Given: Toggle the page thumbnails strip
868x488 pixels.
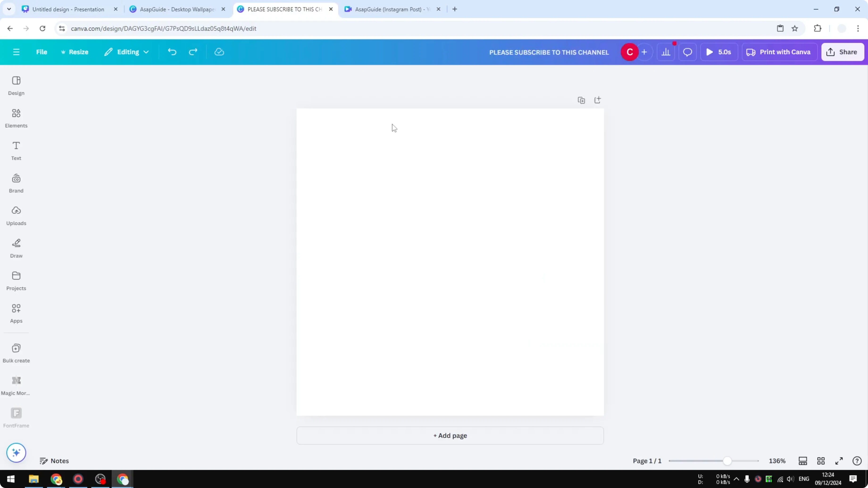Looking at the screenshot, I should [803, 461].
